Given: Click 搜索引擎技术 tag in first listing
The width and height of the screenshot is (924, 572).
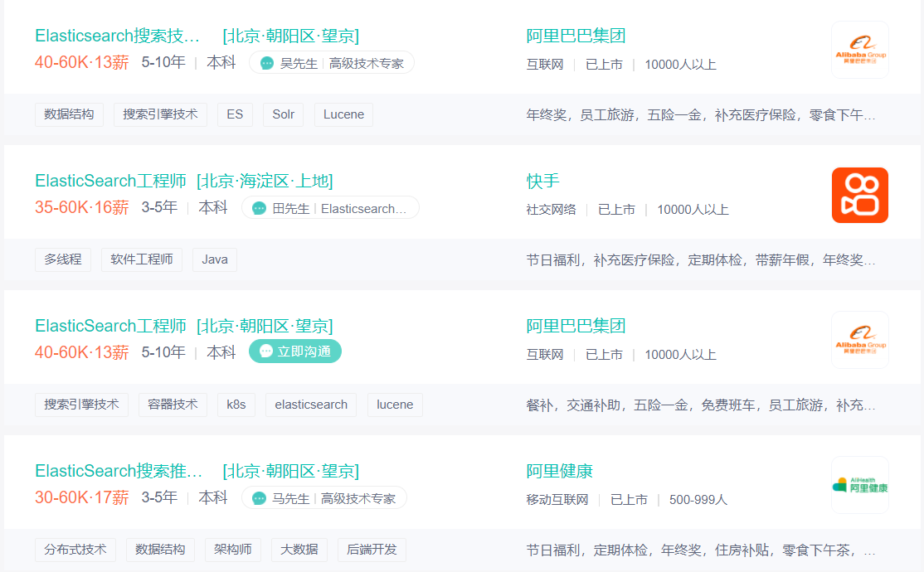Looking at the screenshot, I should 160,114.
